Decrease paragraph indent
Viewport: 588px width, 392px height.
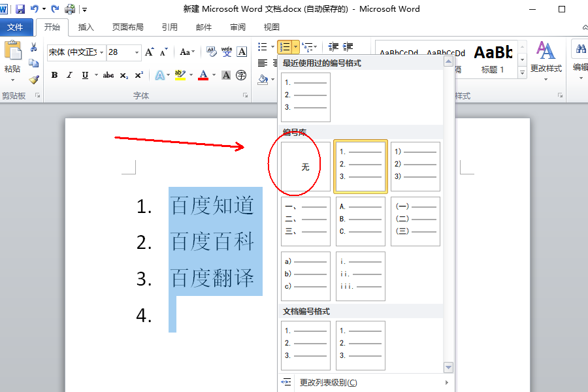pyautogui.click(x=333, y=47)
